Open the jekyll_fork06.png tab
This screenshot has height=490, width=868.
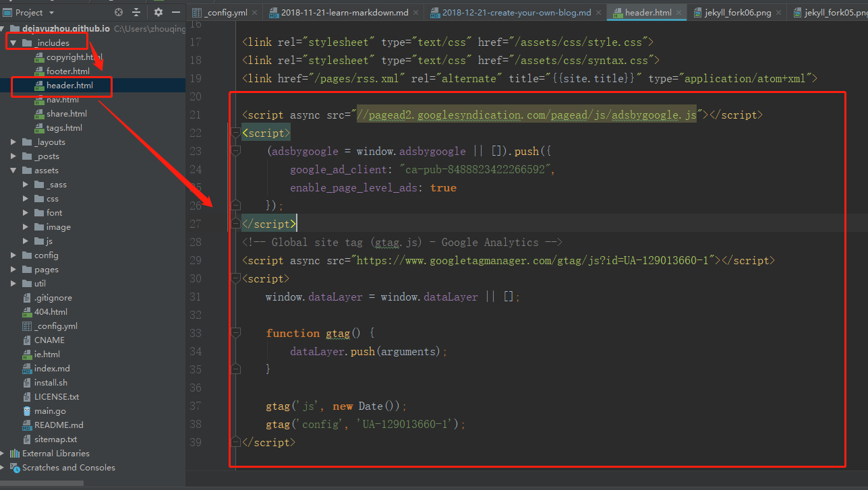pyautogui.click(x=736, y=12)
